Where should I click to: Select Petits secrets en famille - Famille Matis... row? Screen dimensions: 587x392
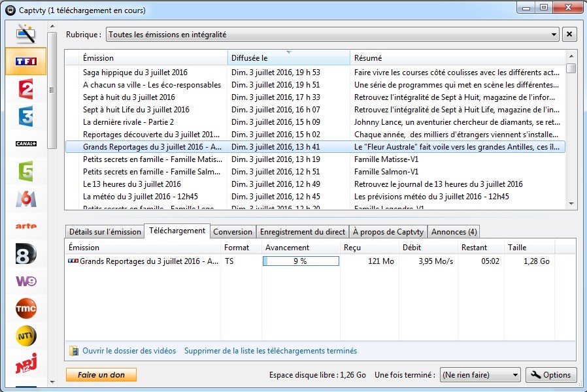(x=315, y=159)
